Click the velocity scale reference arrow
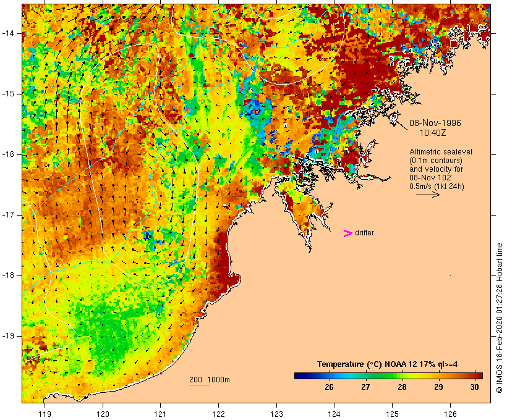Screen dimensions: 507x420 point(428,195)
